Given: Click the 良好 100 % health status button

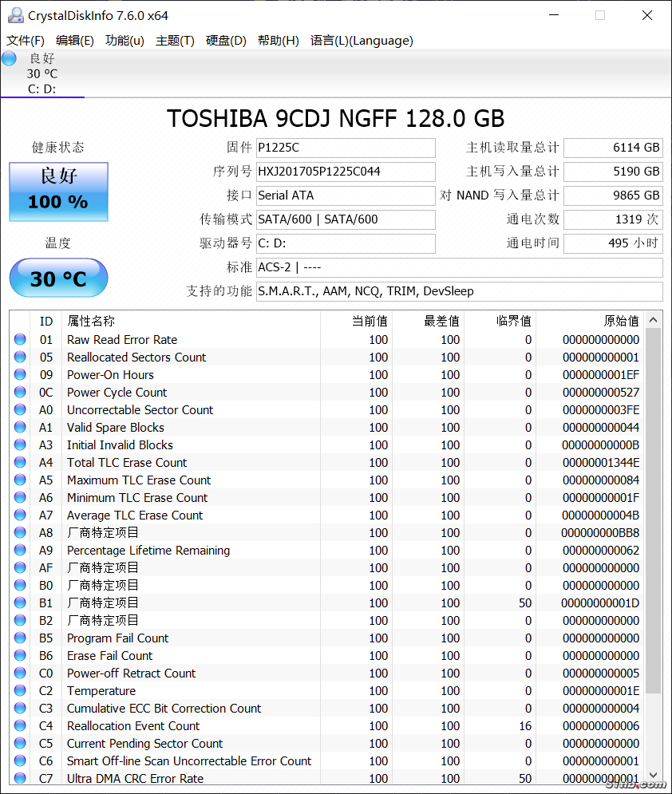Looking at the screenshot, I should [58, 192].
